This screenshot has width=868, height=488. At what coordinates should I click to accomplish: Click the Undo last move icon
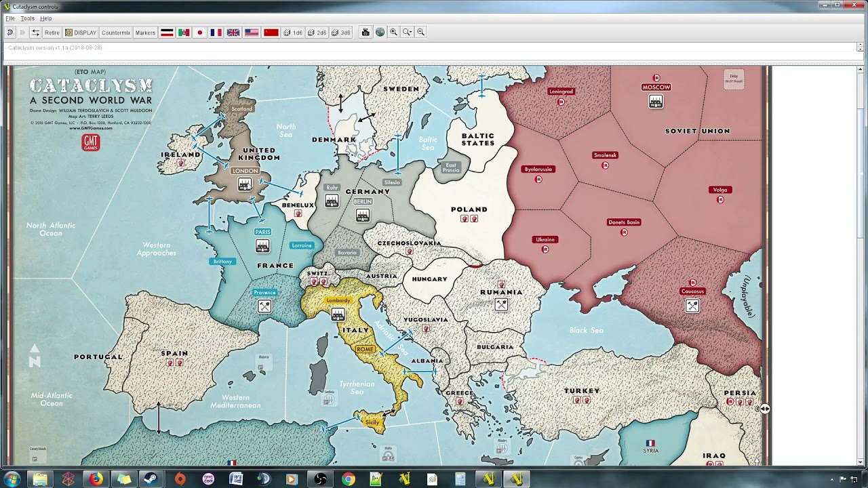(x=9, y=33)
